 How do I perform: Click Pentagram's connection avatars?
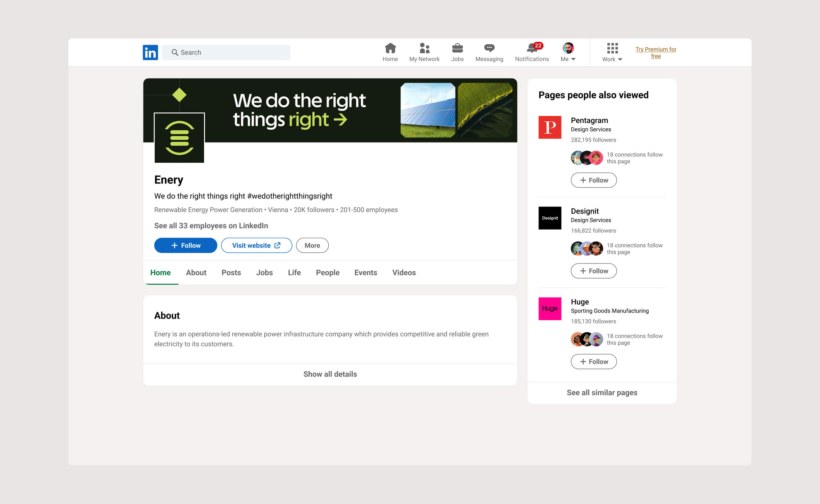[587, 158]
